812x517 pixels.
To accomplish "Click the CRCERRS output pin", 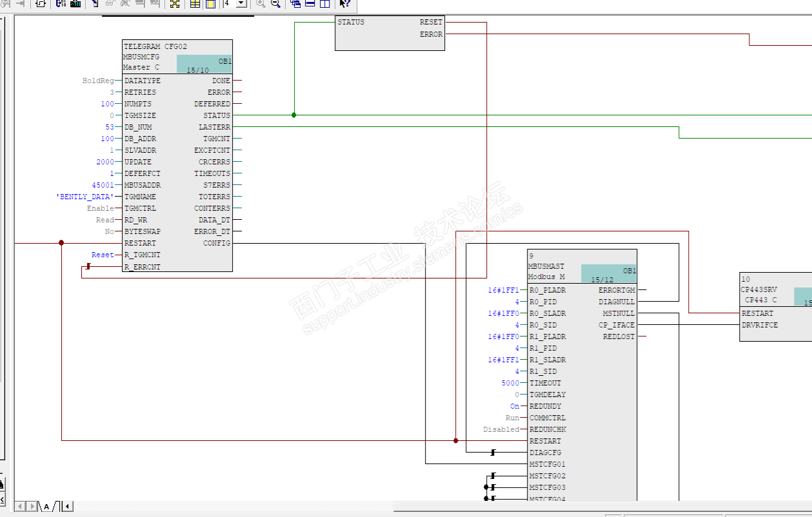I will click(x=214, y=162).
